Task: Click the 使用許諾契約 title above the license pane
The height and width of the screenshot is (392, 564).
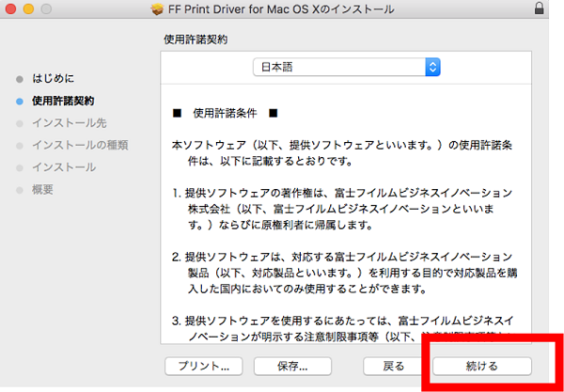Action: 196,39
